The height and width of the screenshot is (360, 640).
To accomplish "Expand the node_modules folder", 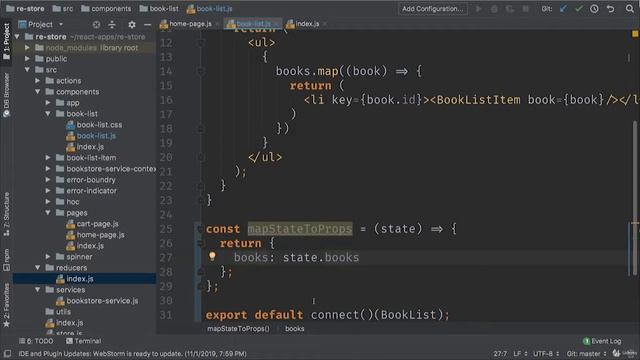I will pyautogui.click(x=27, y=48).
